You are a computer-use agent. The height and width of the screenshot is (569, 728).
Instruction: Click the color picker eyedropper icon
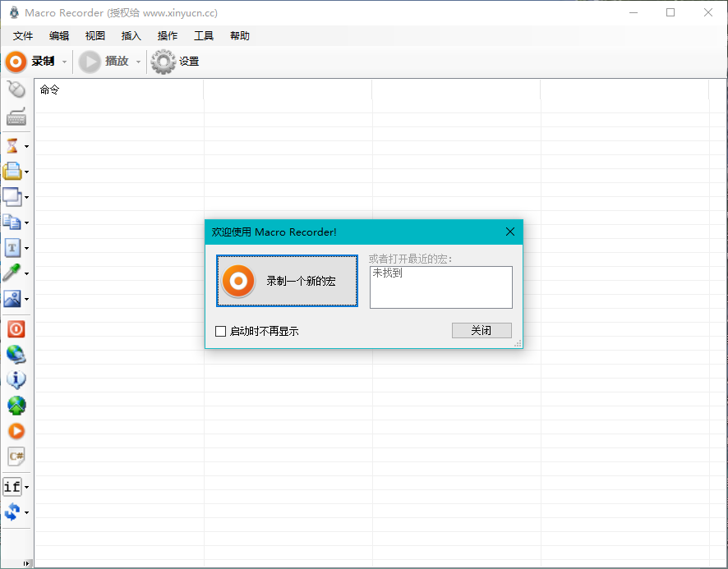12,273
